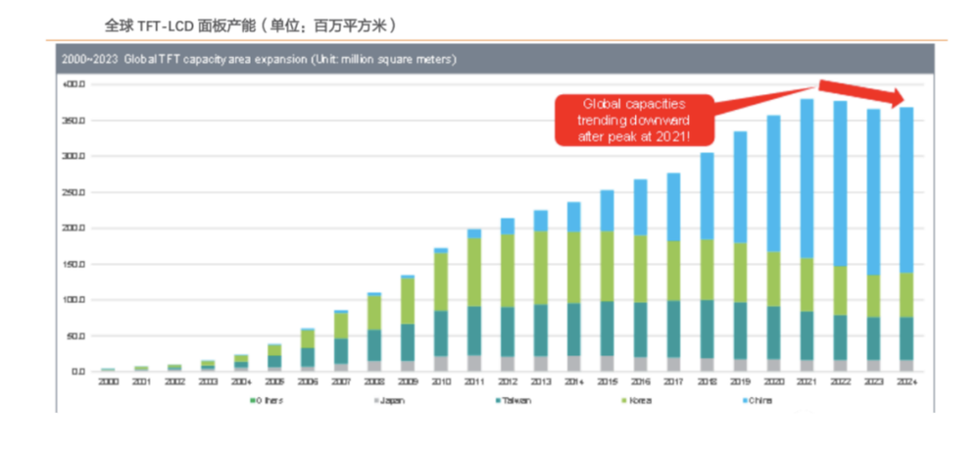Click the 2000 x-axis year label
Screen dimensions: 980x460
point(107,382)
